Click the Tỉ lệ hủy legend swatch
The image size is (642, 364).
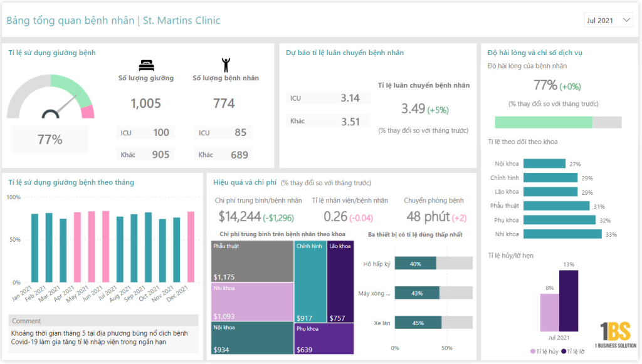[x=533, y=351]
